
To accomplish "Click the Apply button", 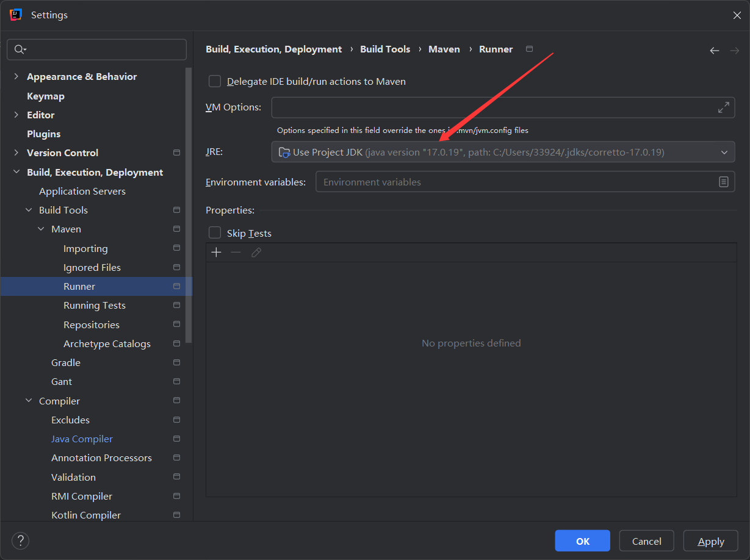I will [x=711, y=541].
